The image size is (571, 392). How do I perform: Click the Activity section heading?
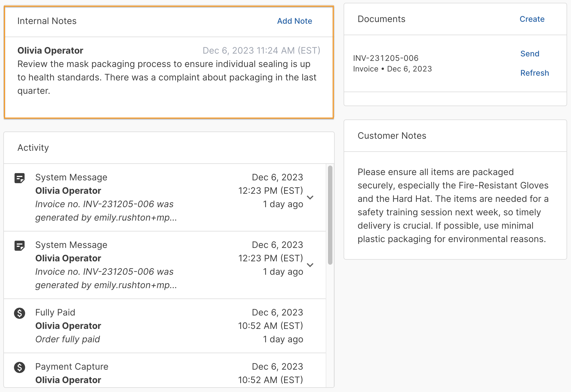[x=33, y=148]
